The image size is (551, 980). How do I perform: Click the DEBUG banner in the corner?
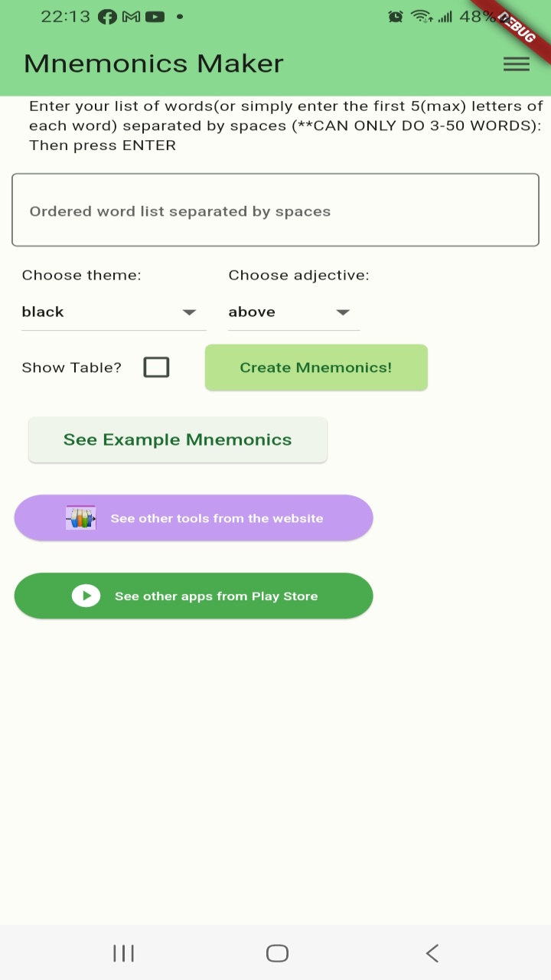(x=517, y=29)
